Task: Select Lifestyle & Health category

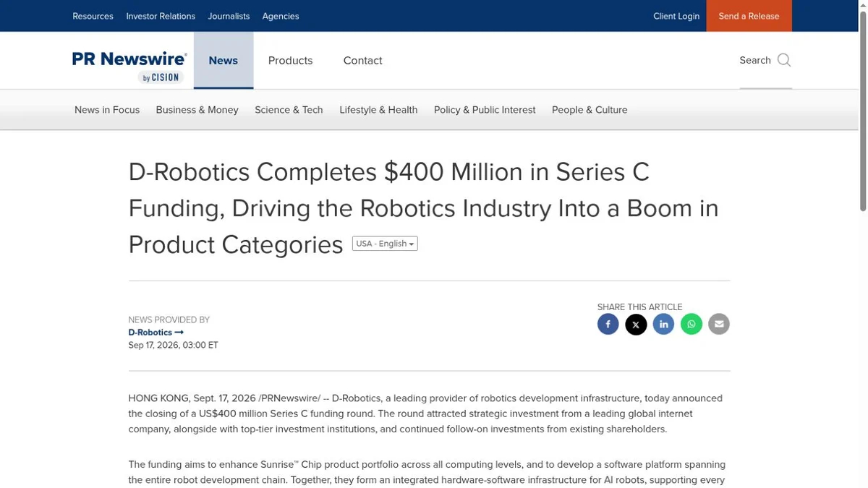Action: [378, 110]
